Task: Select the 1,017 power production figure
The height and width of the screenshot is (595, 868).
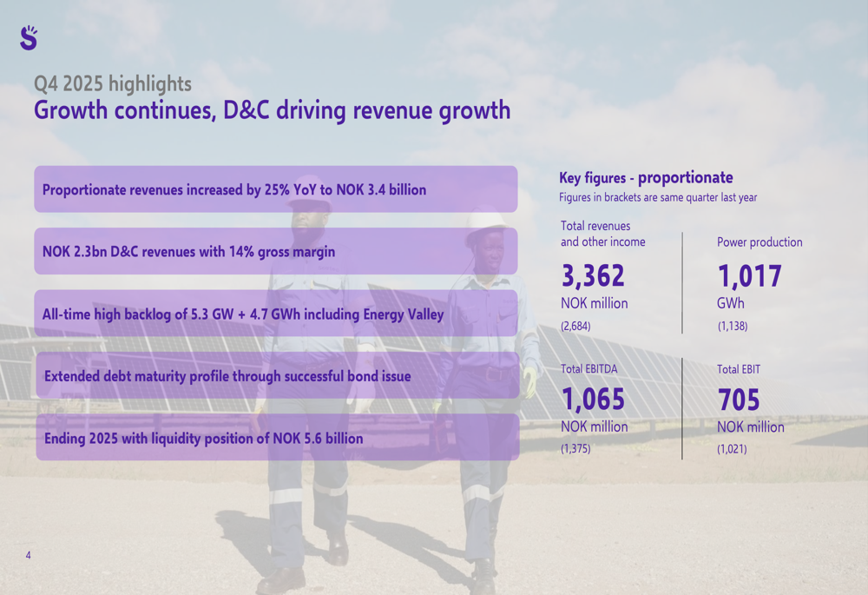Action: click(x=749, y=276)
